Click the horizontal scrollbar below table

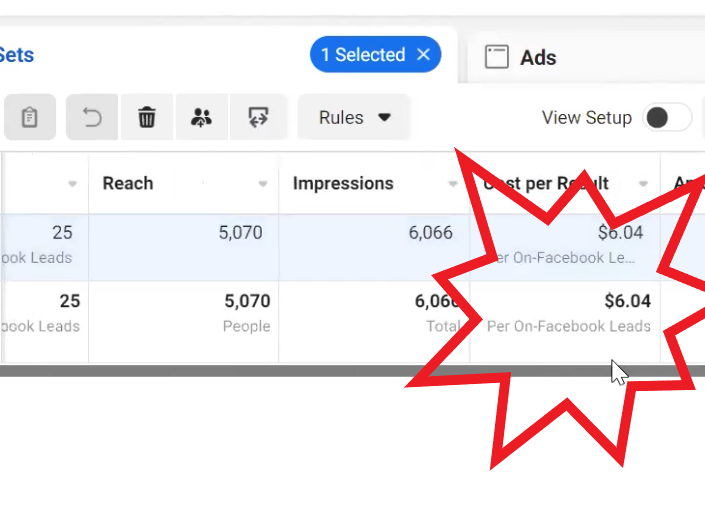point(352,371)
